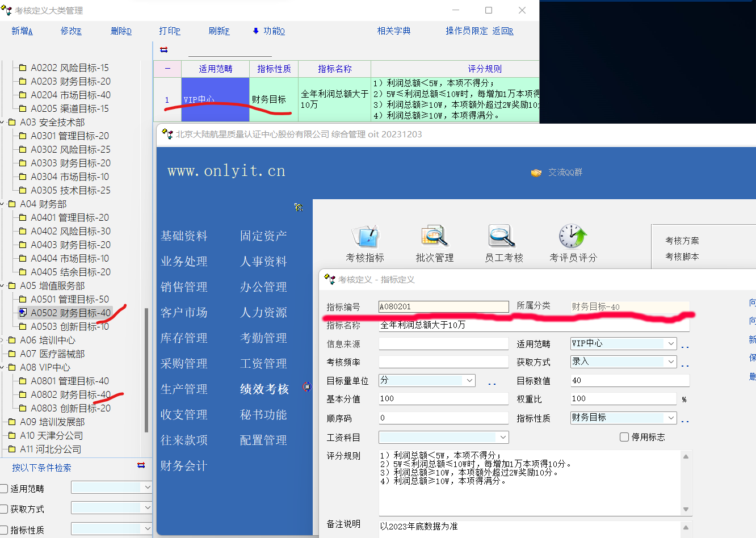Click folder icon of A0502 财务目标-40
The image size is (756, 538).
[x=23, y=313]
